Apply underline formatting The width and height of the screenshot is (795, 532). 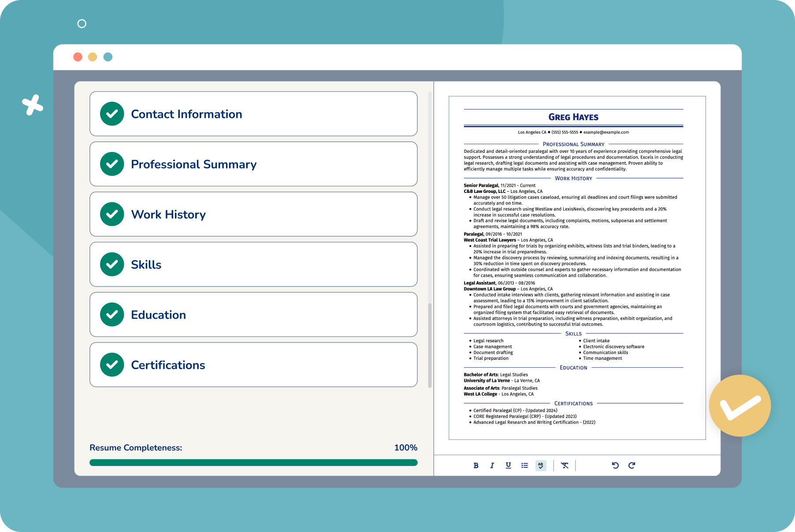tap(508, 465)
